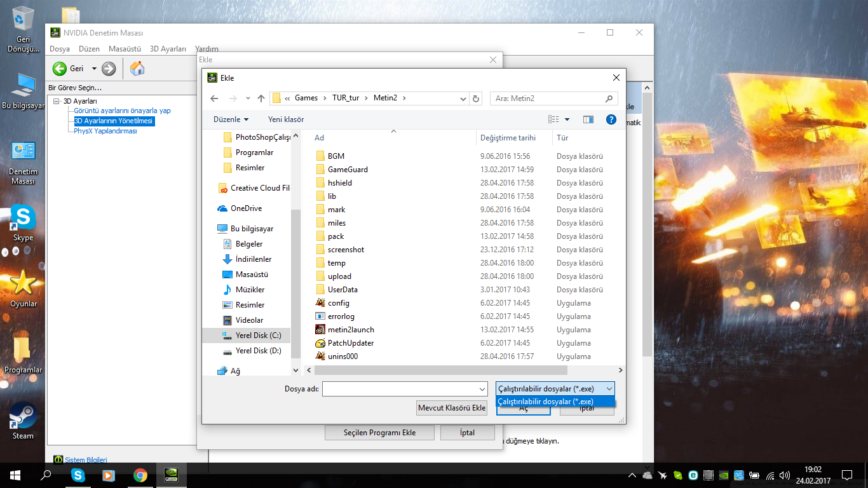Click the NVIDIA home icon in toolbar

(x=137, y=69)
